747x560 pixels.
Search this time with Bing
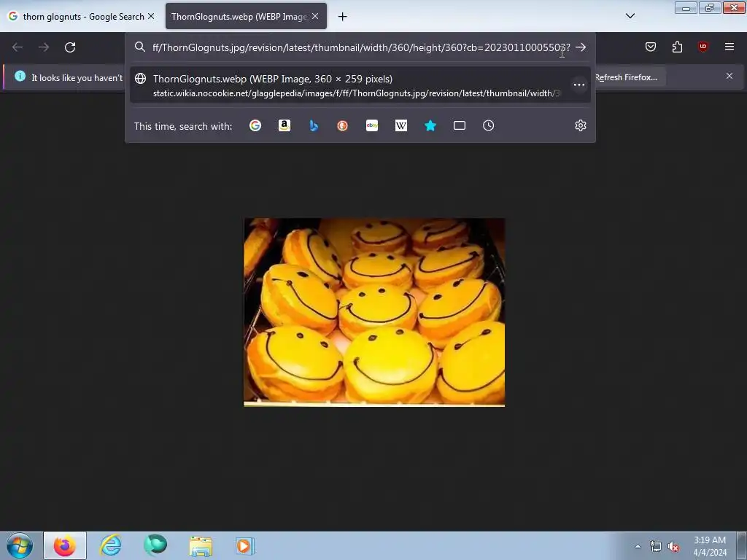[314, 125]
